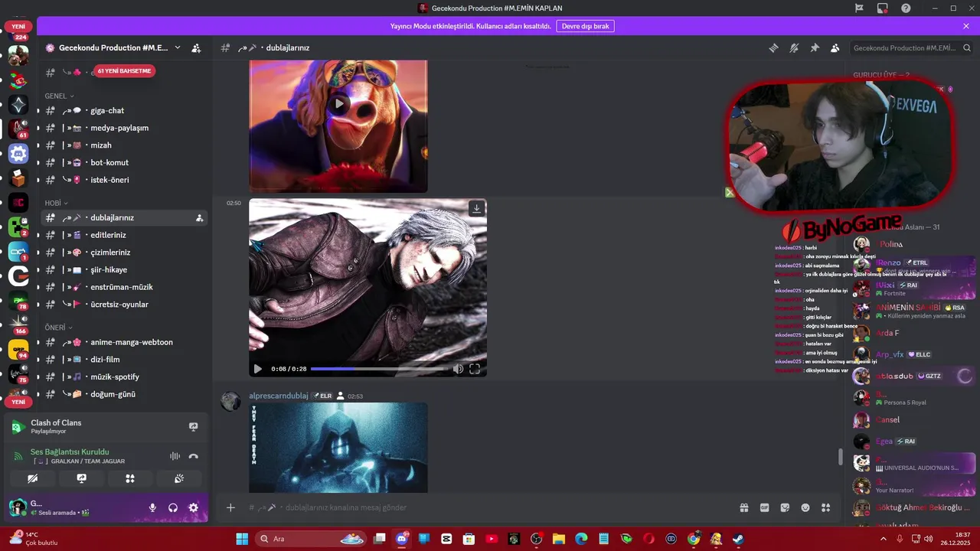This screenshot has width=980, height=551.
Task: Click the '61 YENİ BAHSETME' pill
Action: point(125,71)
